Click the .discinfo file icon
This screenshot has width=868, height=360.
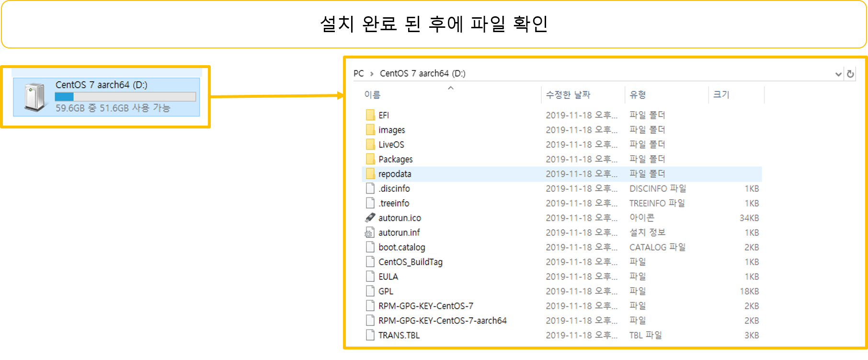coord(370,188)
